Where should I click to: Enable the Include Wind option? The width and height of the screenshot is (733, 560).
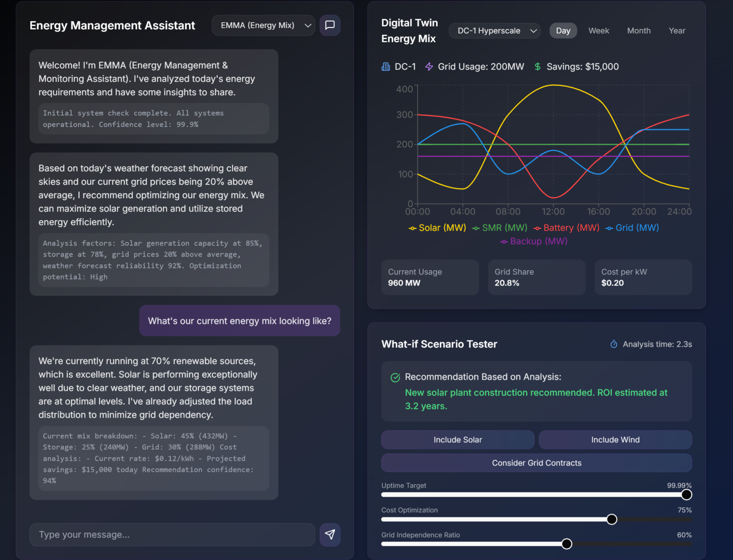coord(615,440)
